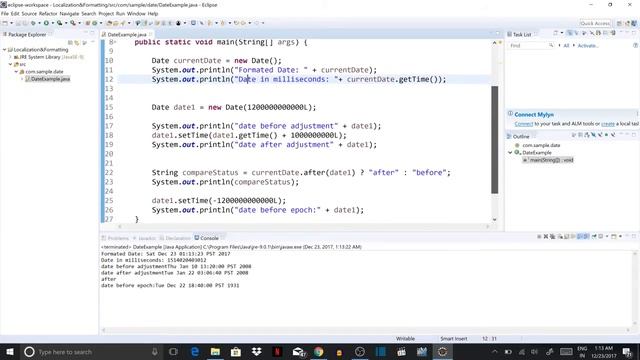This screenshot has width=640, height=360.
Task: Click the New file toolbar icon
Action: pos(5,23)
